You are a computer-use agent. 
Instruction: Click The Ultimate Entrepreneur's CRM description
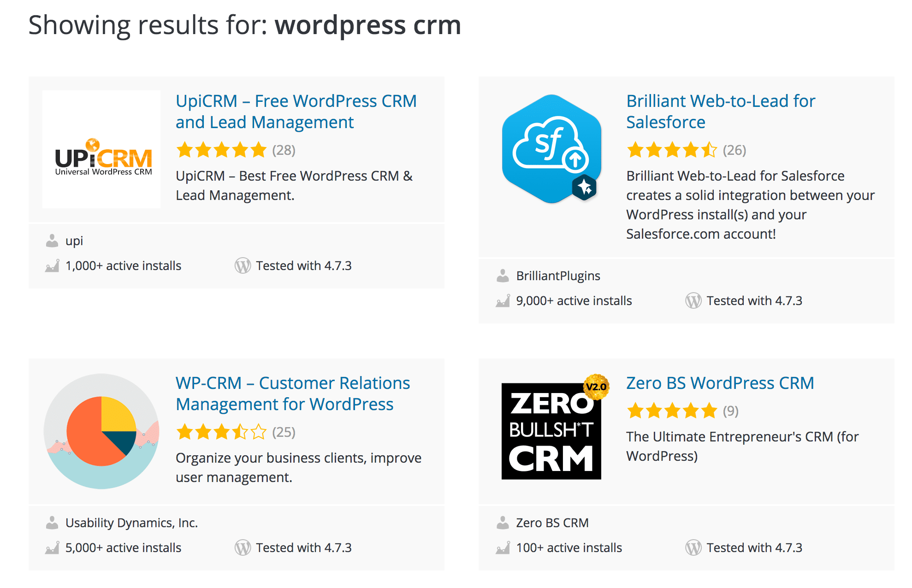tap(742, 447)
